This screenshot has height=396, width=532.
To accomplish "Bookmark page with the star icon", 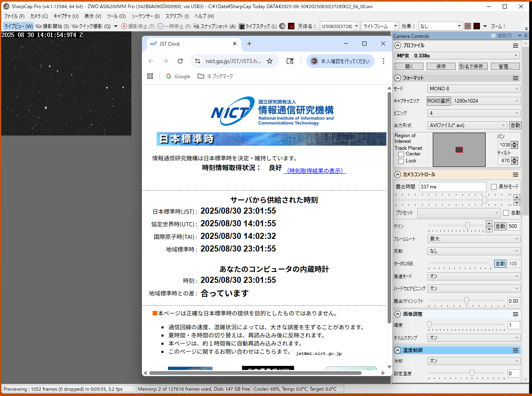I will tap(270, 61).
